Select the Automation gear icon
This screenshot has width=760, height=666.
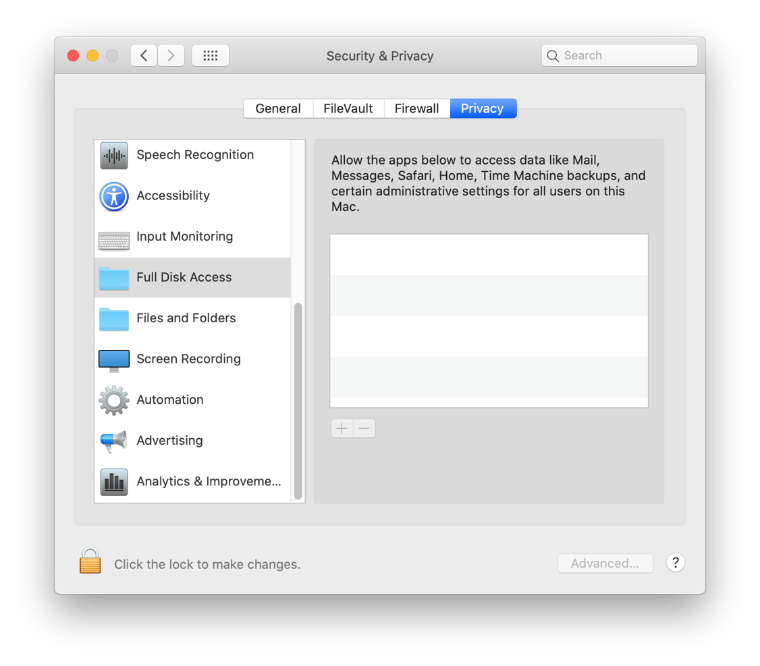tap(114, 400)
